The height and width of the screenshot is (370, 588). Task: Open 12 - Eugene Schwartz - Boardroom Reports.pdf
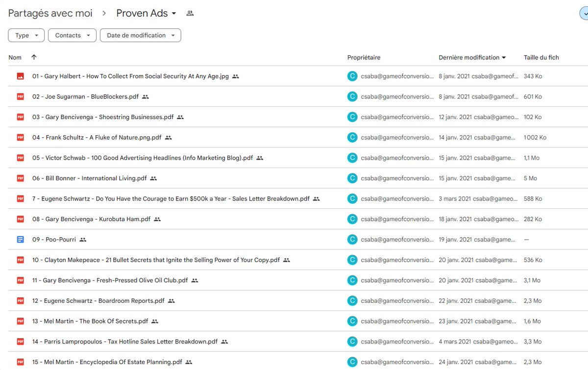98,301
